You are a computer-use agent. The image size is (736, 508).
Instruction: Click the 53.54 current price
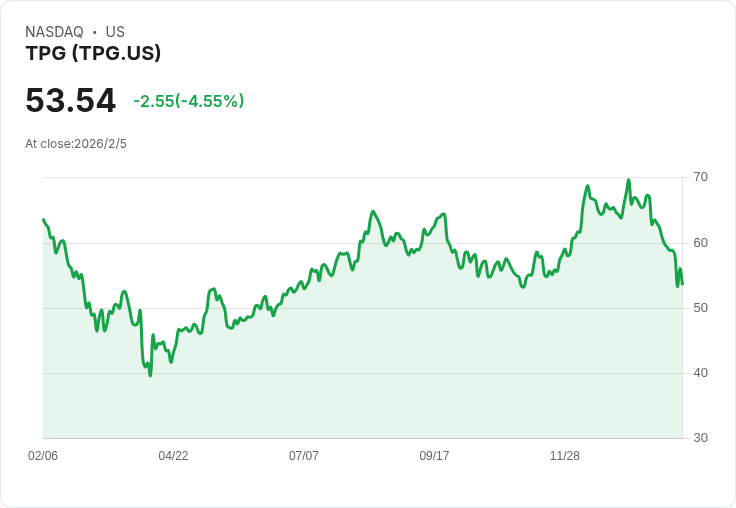tap(70, 101)
